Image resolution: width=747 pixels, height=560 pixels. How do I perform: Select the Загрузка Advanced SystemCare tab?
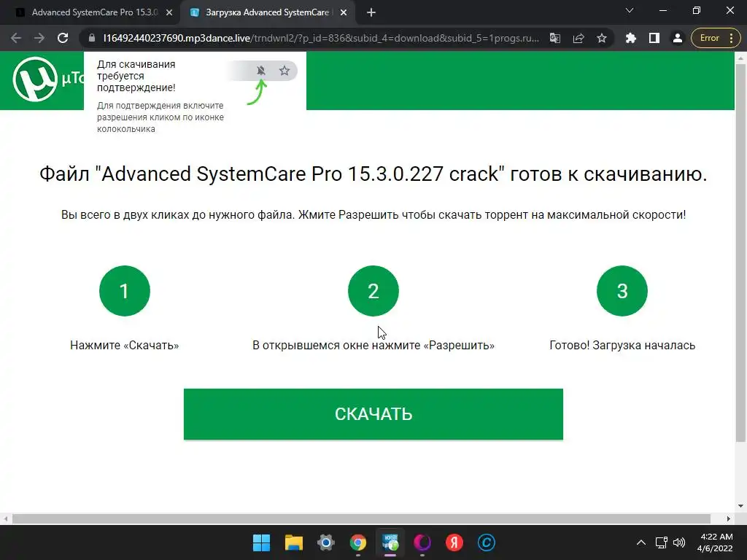click(267, 12)
